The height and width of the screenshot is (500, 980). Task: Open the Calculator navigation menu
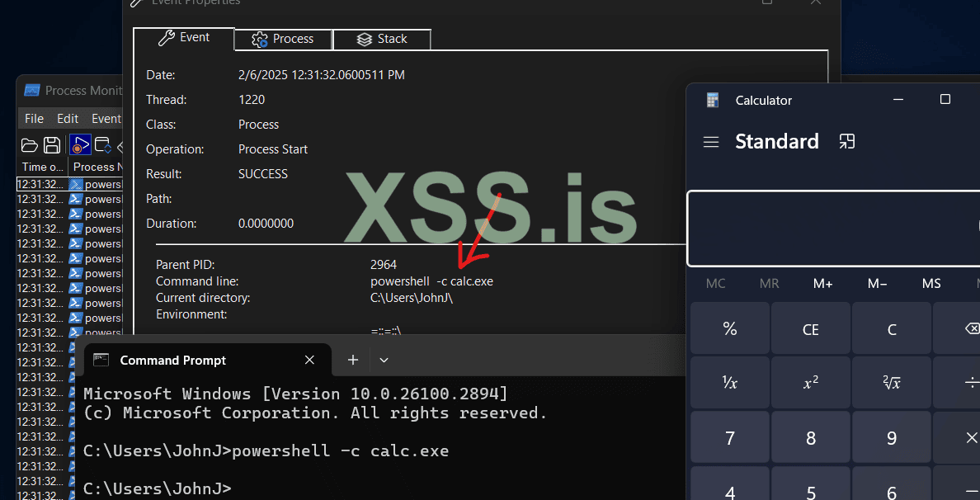pyautogui.click(x=711, y=141)
